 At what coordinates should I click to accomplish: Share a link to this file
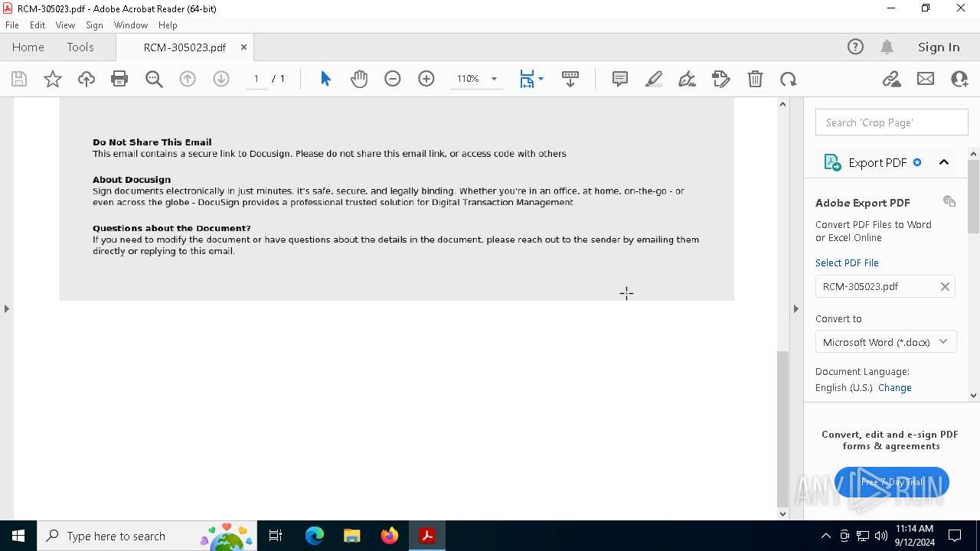pos(892,79)
